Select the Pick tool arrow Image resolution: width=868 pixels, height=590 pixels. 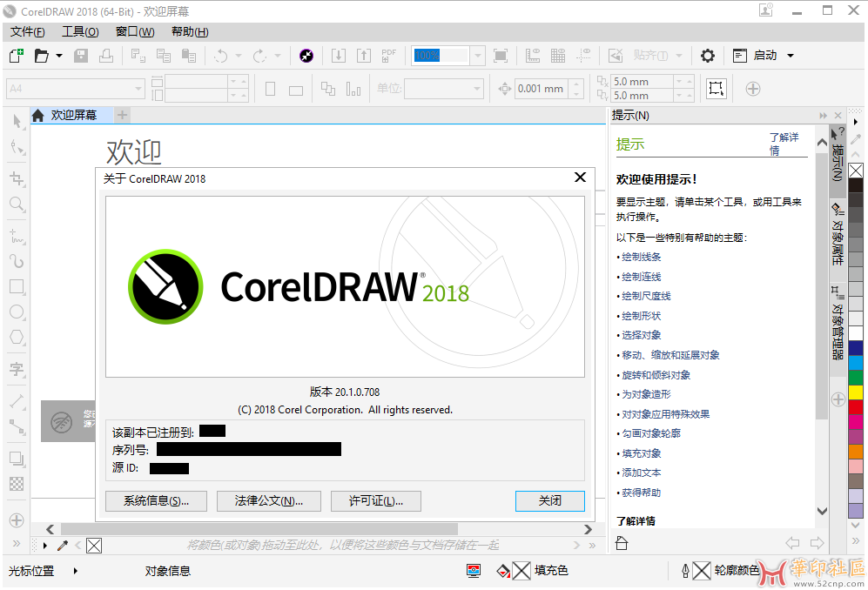pyautogui.click(x=17, y=122)
